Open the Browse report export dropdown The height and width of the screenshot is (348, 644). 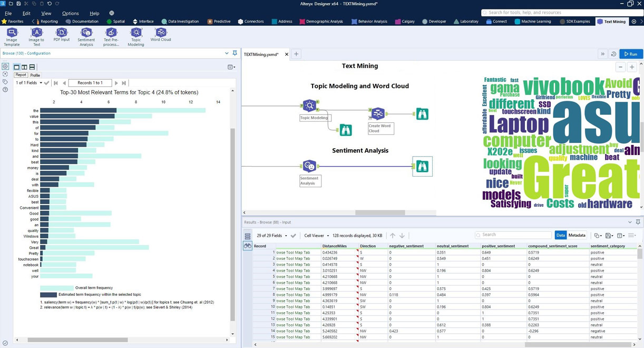231,67
